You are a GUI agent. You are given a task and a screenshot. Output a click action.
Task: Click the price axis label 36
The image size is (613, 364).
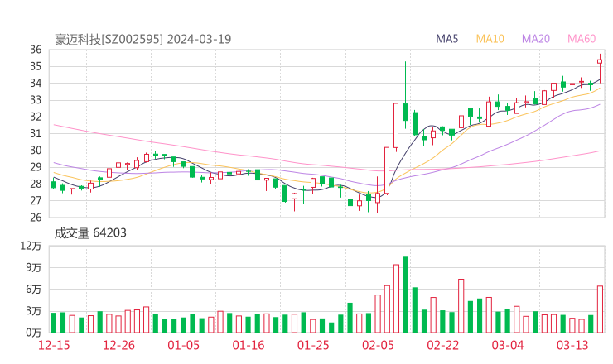pos(36,50)
